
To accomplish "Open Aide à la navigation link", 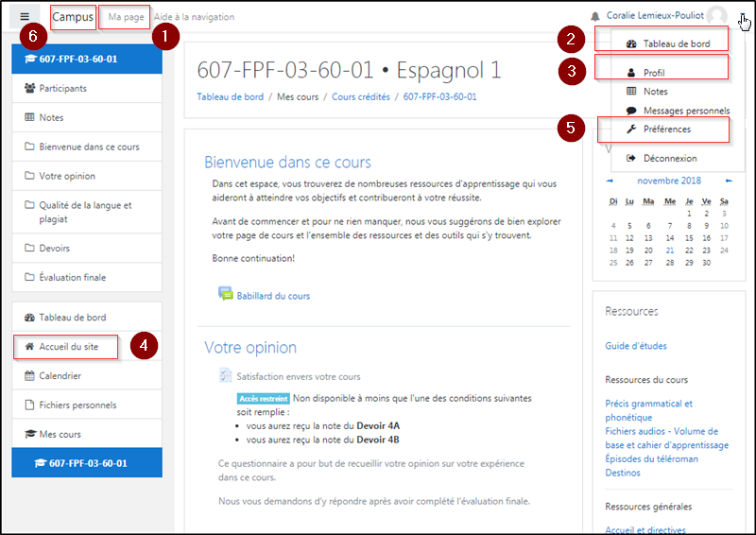I will pyautogui.click(x=194, y=17).
